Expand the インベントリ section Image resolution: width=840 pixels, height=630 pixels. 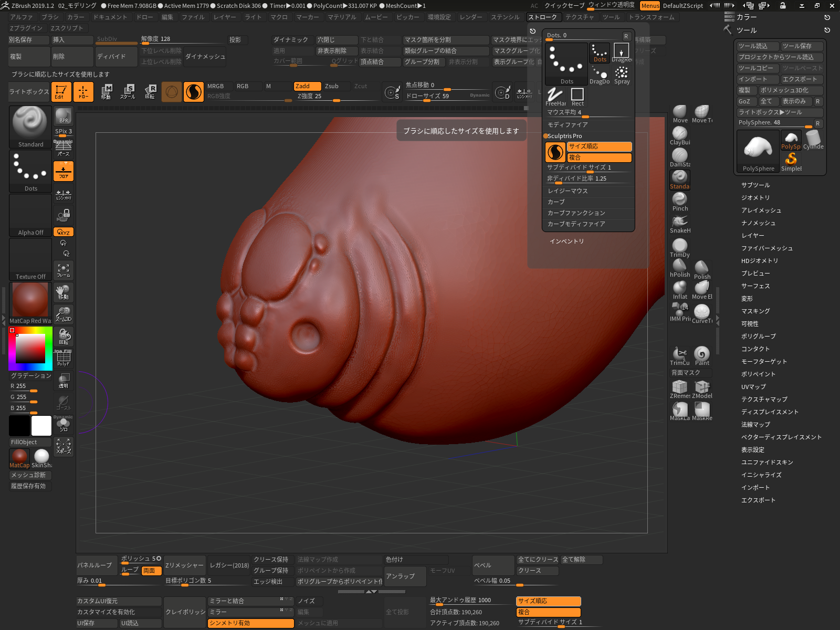[x=566, y=241]
